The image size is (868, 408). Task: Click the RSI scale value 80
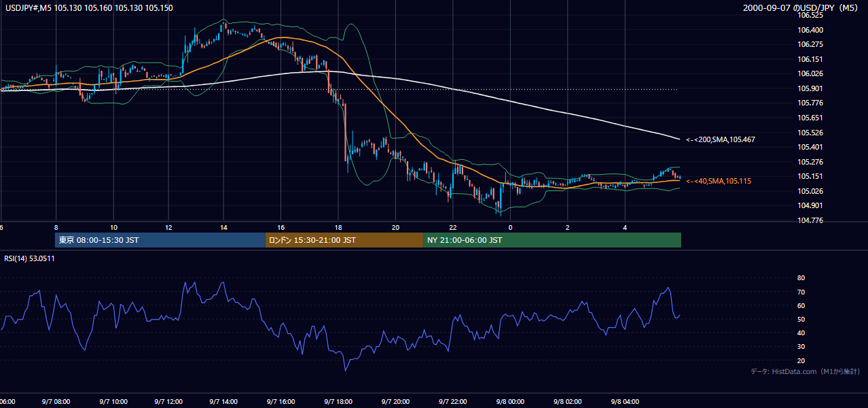801,278
